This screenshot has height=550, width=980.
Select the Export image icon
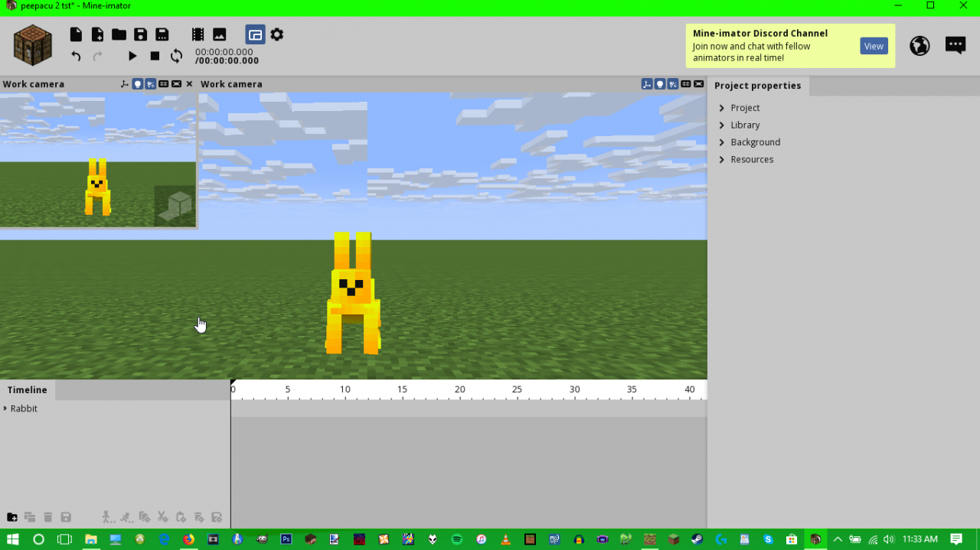tap(219, 34)
